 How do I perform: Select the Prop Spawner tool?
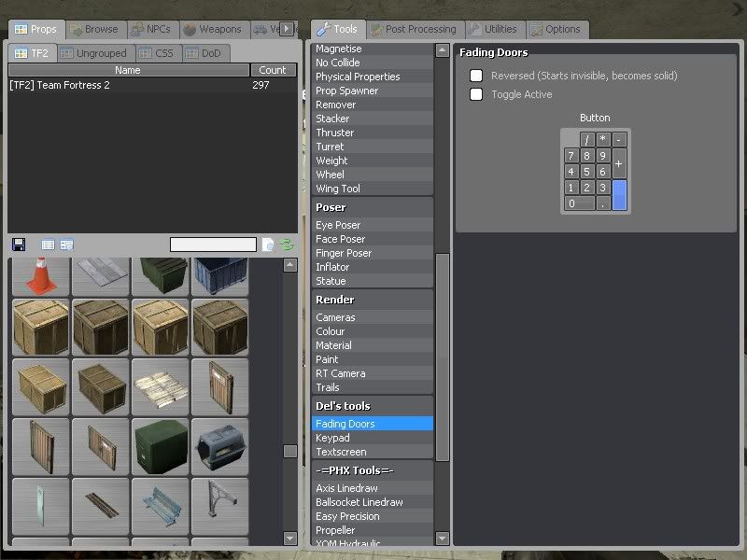[373, 91]
